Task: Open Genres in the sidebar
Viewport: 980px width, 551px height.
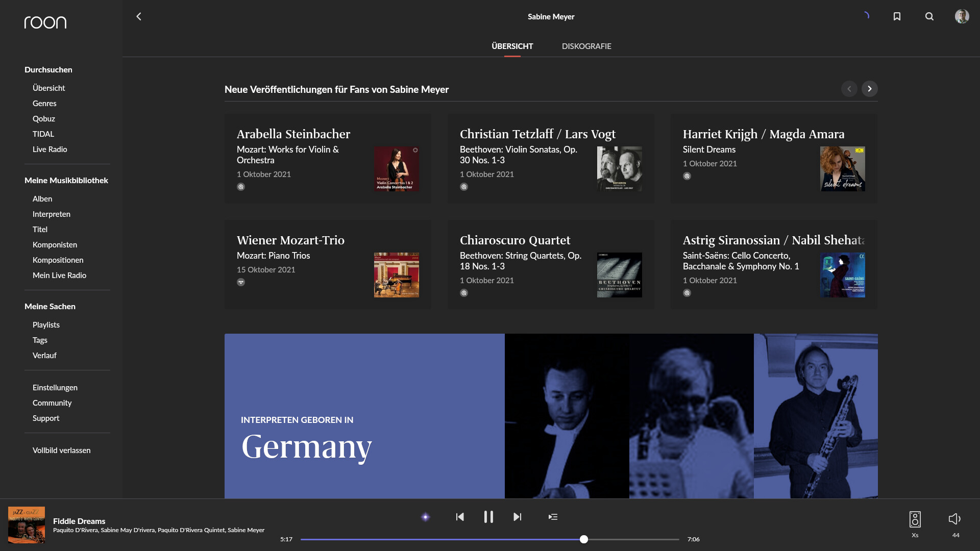Action: pyautogui.click(x=44, y=103)
